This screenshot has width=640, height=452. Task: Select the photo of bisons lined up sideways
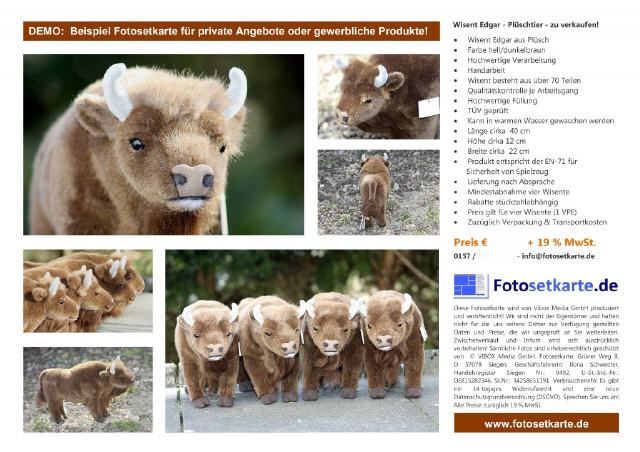pos(88,291)
